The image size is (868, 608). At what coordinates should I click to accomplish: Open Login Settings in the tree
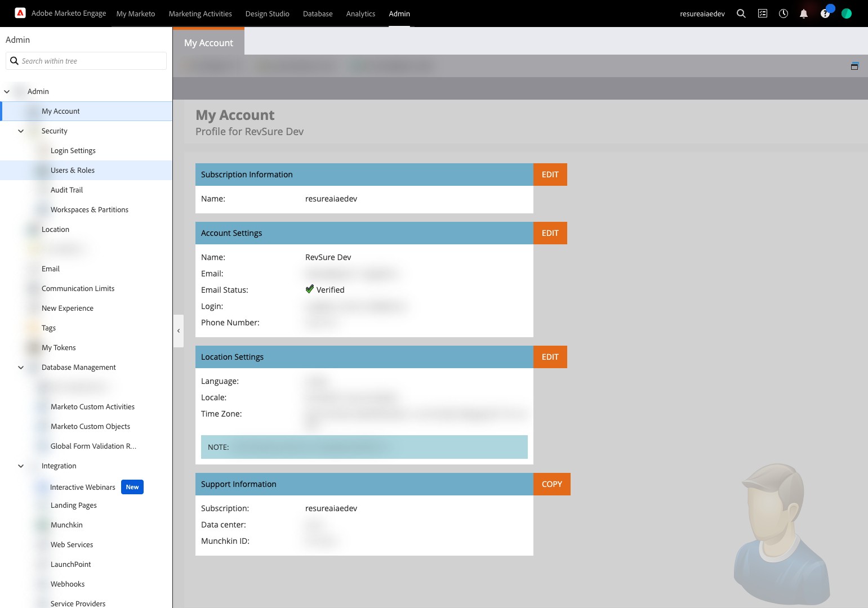[x=73, y=150]
